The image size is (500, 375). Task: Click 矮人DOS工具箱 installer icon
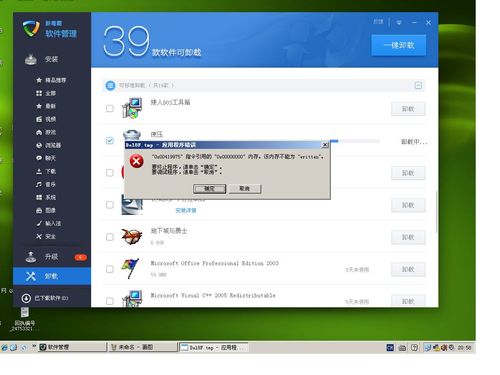click(132, 108)
